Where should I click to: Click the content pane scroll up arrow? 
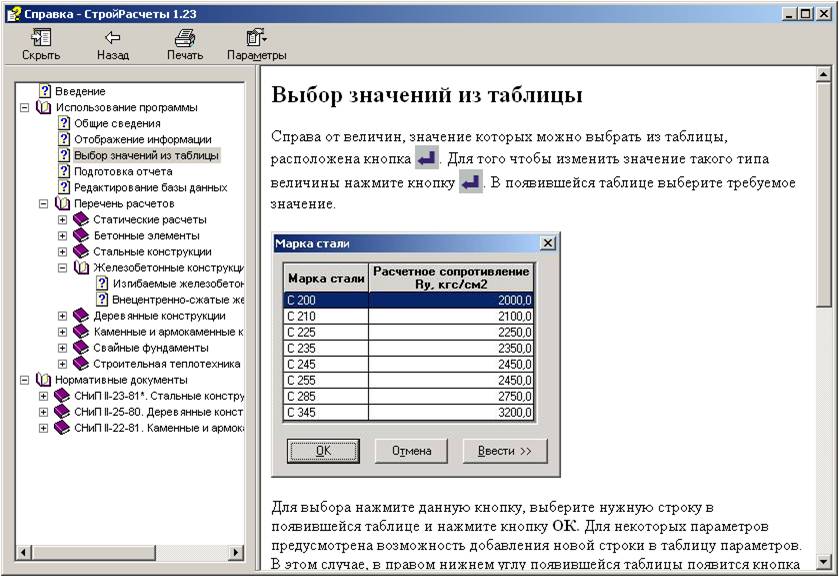823,75
